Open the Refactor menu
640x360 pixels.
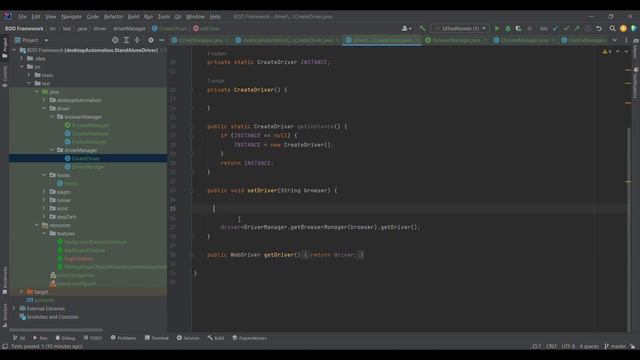tap(113, 17)
